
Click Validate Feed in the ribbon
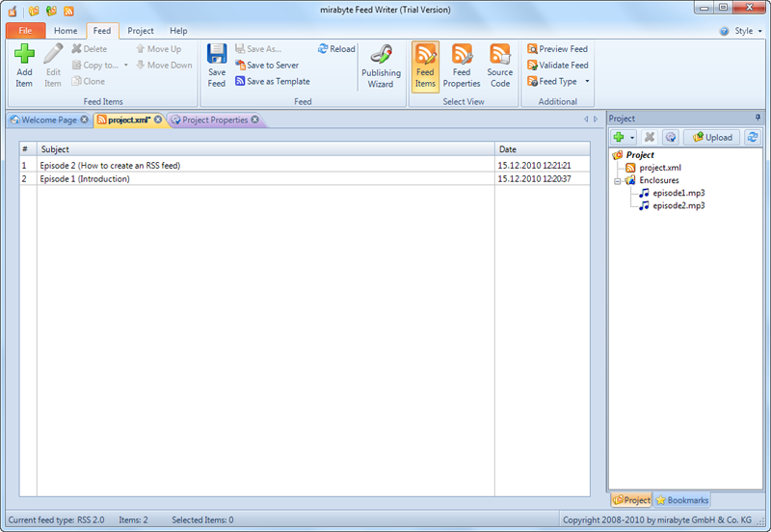[557, 66]
